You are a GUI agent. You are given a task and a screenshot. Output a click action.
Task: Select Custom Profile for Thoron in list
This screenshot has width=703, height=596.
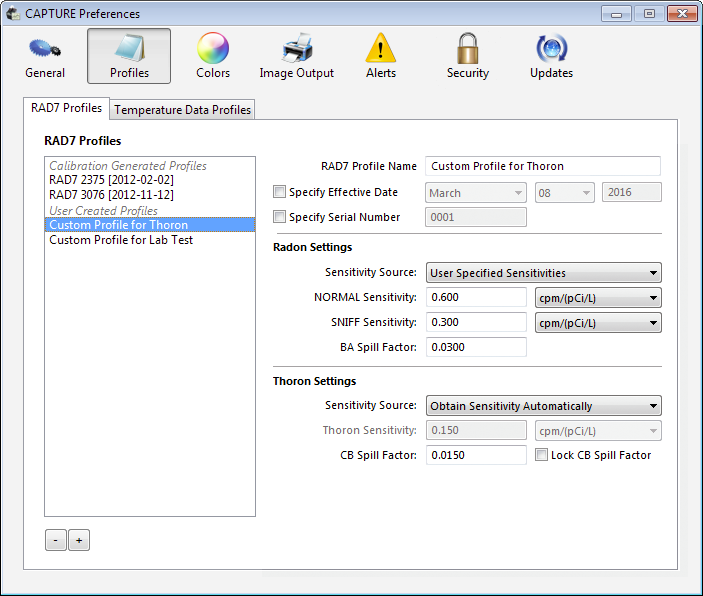(x=150, y=225)
